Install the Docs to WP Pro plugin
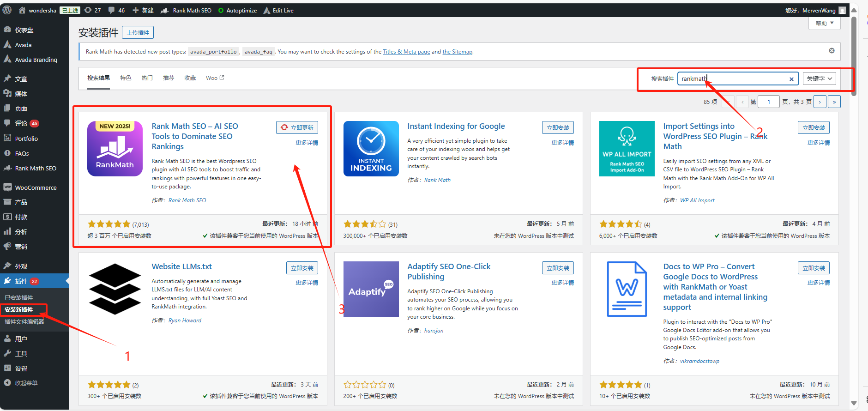 point(814,268)
